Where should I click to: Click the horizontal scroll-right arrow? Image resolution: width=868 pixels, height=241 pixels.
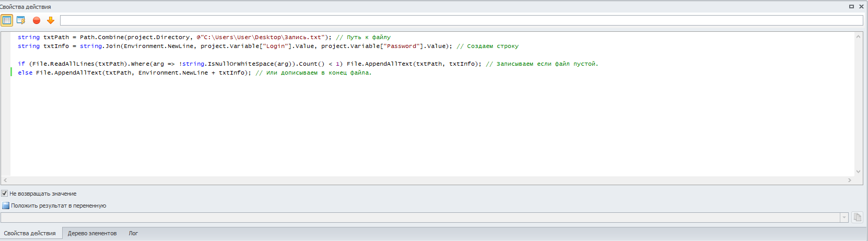[850, 180]
